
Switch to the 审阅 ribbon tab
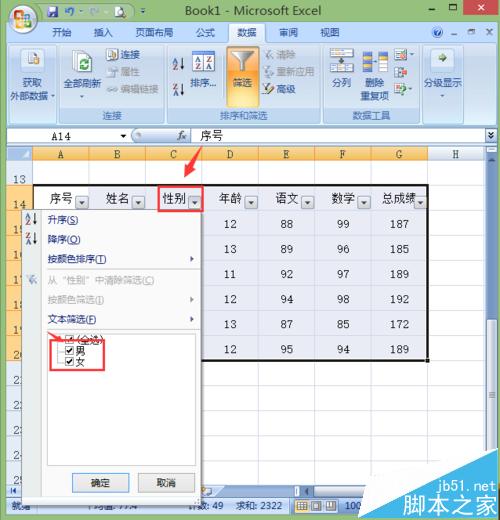(288, 33)
